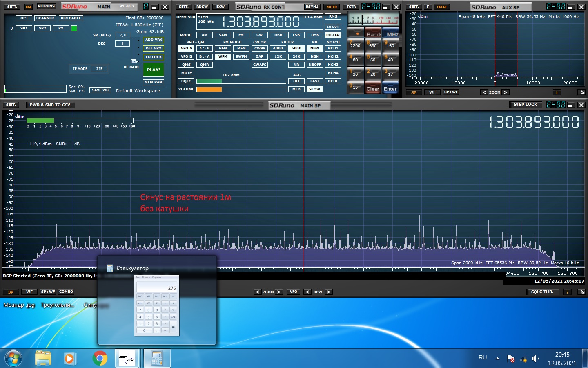Select DIGITAL mode
This screenshot has height=368, width=588.
[333, 35]
